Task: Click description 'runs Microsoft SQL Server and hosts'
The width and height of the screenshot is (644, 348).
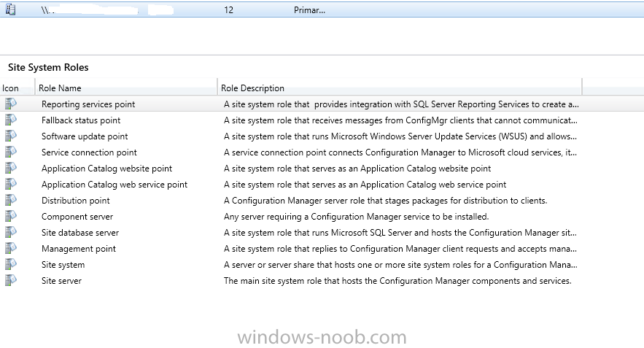Action: coord(400,233)
